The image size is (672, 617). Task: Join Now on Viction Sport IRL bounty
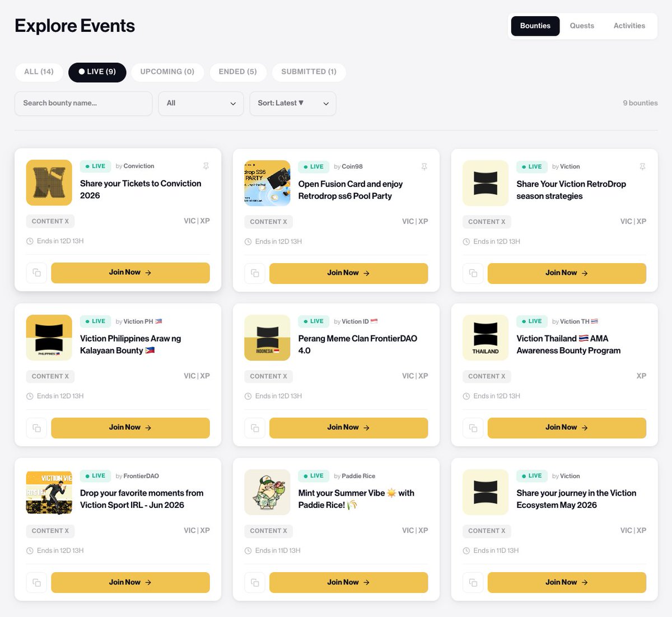[130, 582]
